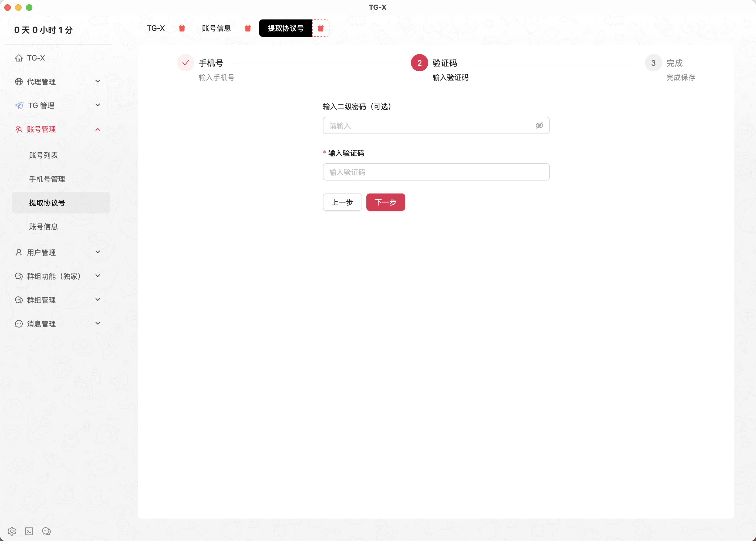Click the step 2 circle for 验证码

(420, 63)
